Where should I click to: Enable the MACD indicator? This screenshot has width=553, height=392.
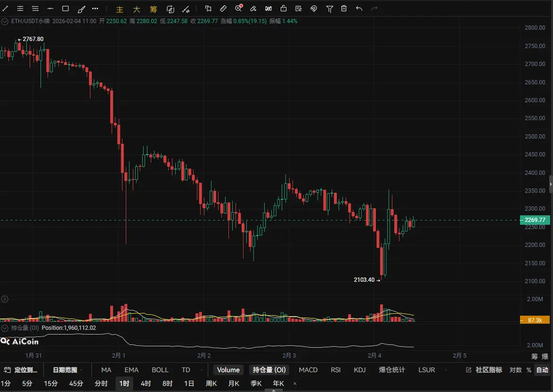[308, 370]
